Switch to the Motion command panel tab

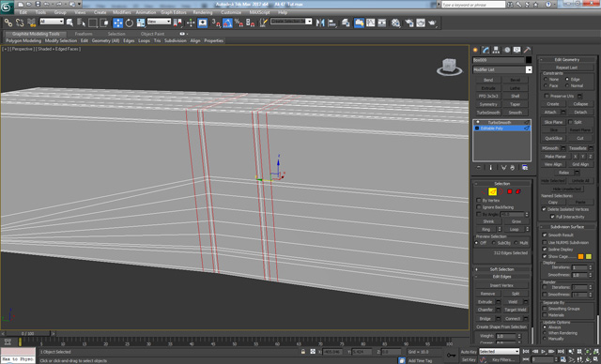(x=507, y=50)
